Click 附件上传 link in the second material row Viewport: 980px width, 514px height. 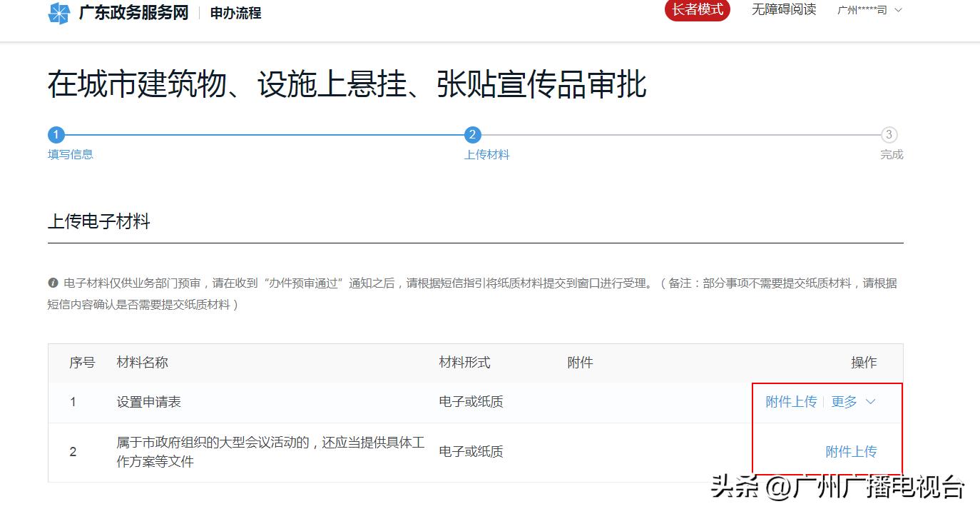[x=852, y=451]
